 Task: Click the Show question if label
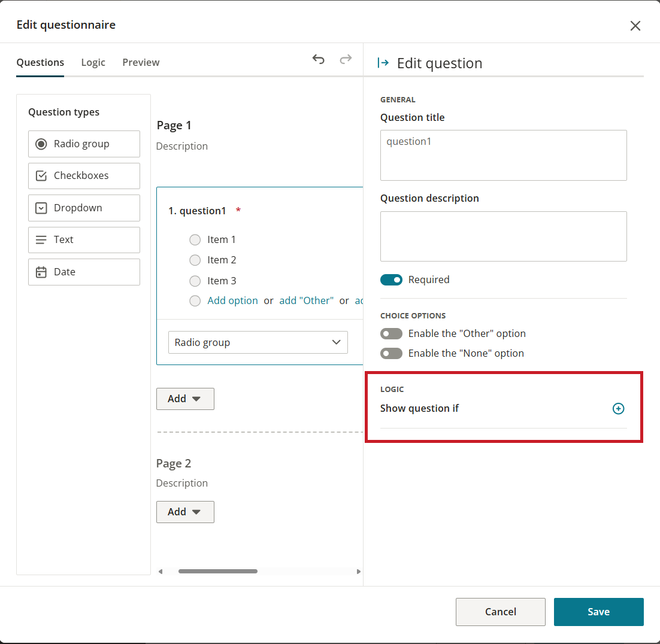tap(419, 408)
